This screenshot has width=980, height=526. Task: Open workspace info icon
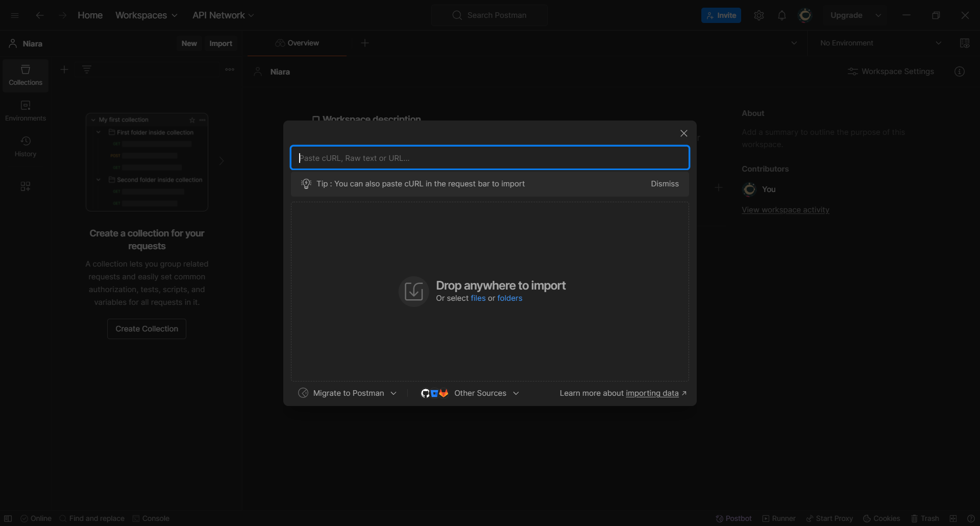[960, 71]
